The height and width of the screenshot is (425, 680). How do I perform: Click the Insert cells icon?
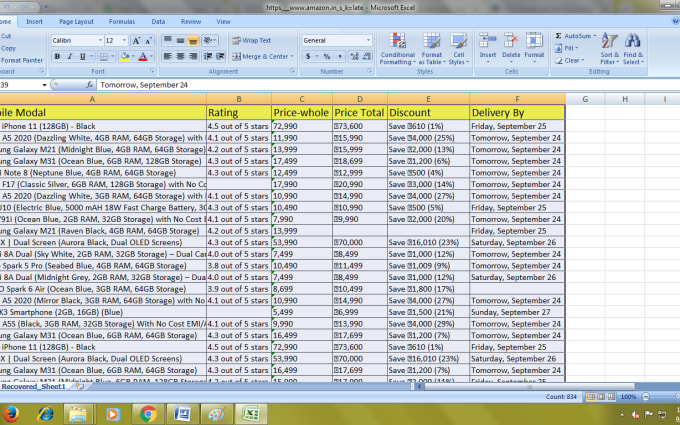pos(487,40)
